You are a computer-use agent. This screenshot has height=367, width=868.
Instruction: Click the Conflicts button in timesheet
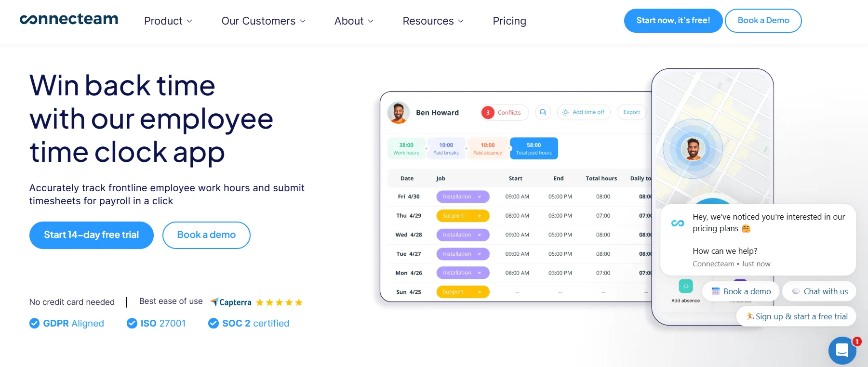pyautogui.click(x=505, y=112)
